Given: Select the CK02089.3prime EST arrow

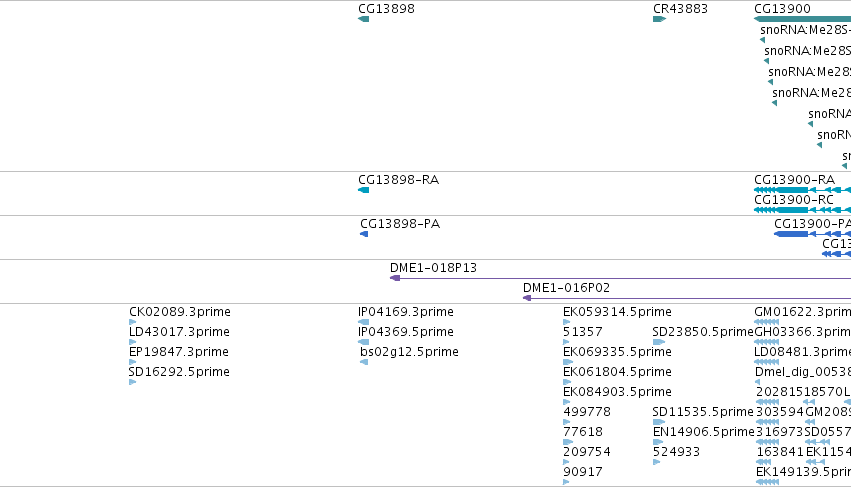Looking at the screenshot, I should (x=132, y=322).
